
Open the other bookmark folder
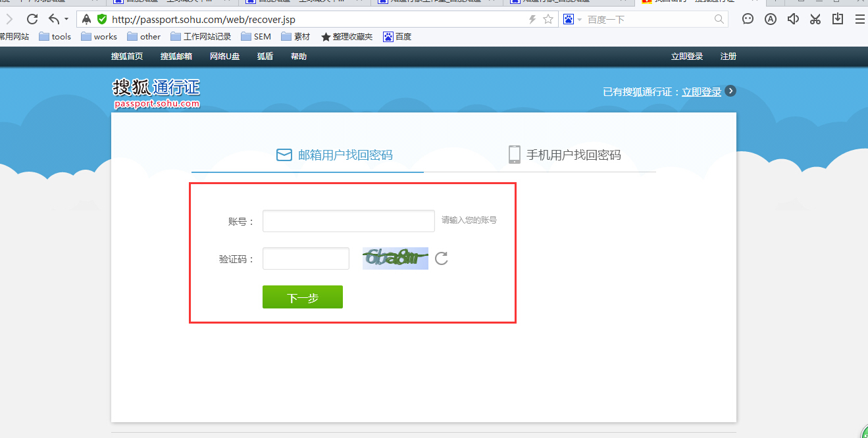click(x=144, y=37)
